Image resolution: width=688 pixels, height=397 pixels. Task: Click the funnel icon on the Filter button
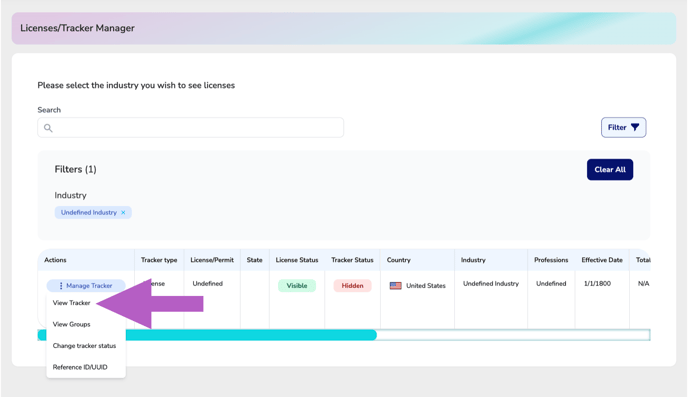pyautogui.click(x=635, y=127)
